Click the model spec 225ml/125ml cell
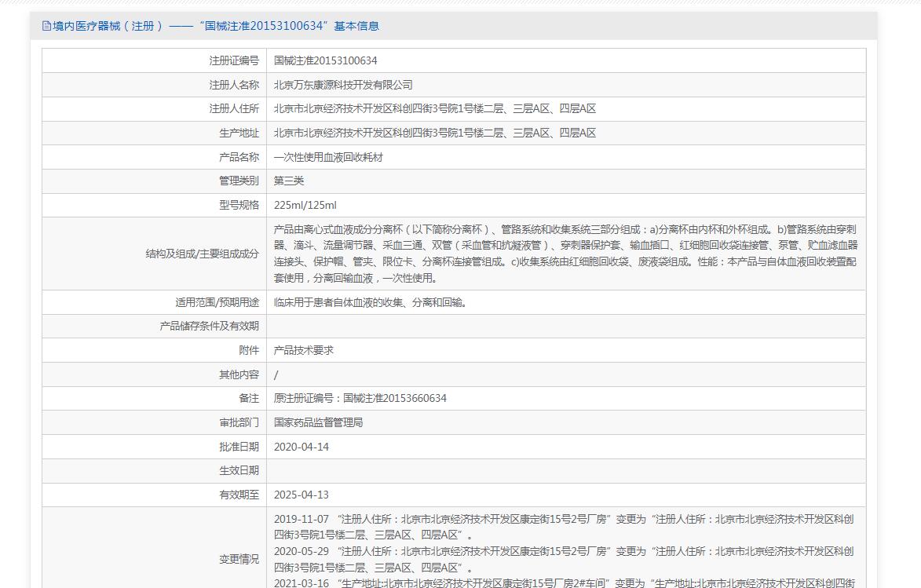Image resolution: width=921 pixels, height=588 pixels. [x=305, y=205]
